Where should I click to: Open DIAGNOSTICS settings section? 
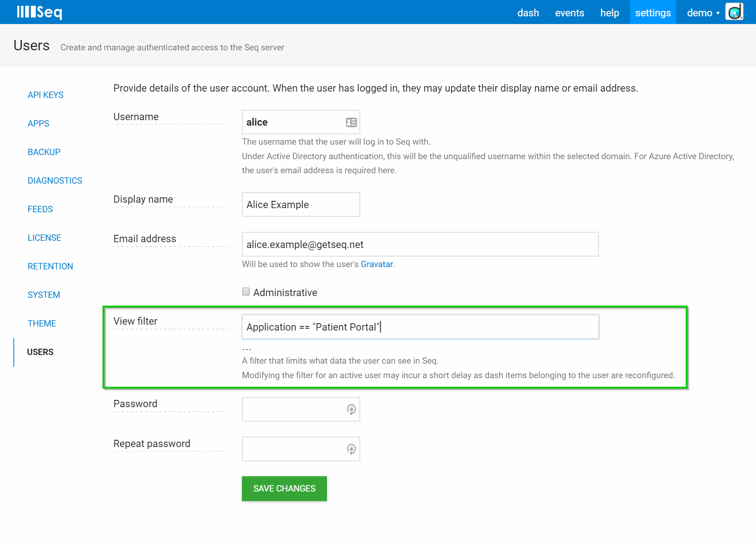(x=55, y=180)
